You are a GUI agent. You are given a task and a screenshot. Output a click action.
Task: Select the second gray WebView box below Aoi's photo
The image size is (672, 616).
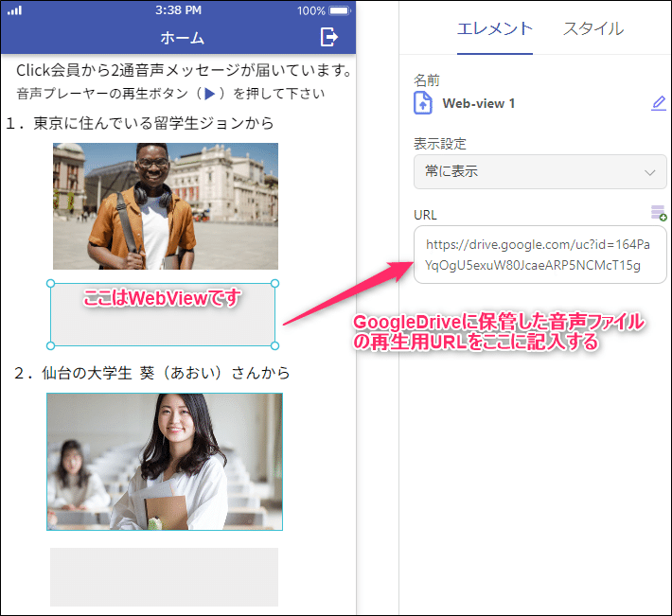click(x=164, y=577)
